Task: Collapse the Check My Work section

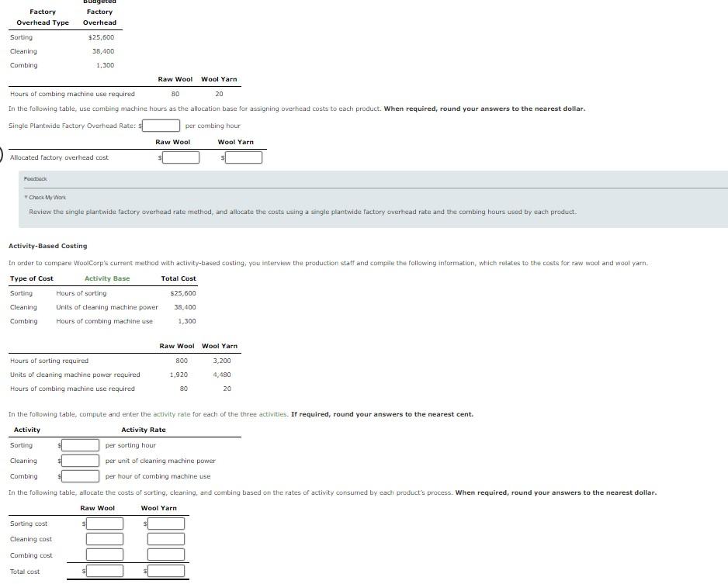Action: coord(45,198)
